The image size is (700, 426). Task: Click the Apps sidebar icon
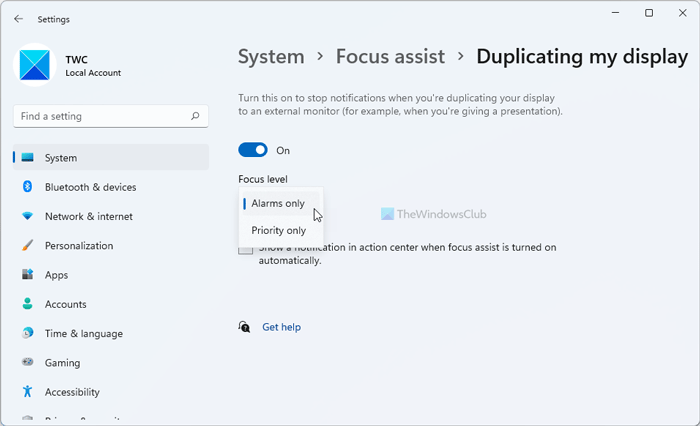tap(27, 275)
